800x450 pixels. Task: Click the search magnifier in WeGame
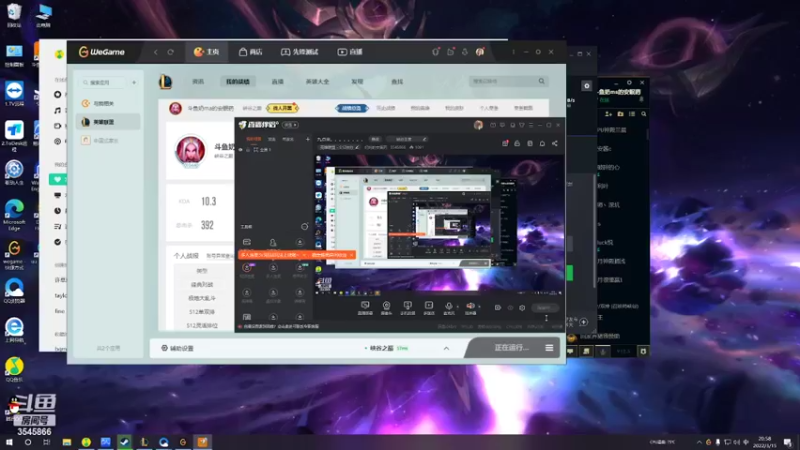tap(541, 81)
